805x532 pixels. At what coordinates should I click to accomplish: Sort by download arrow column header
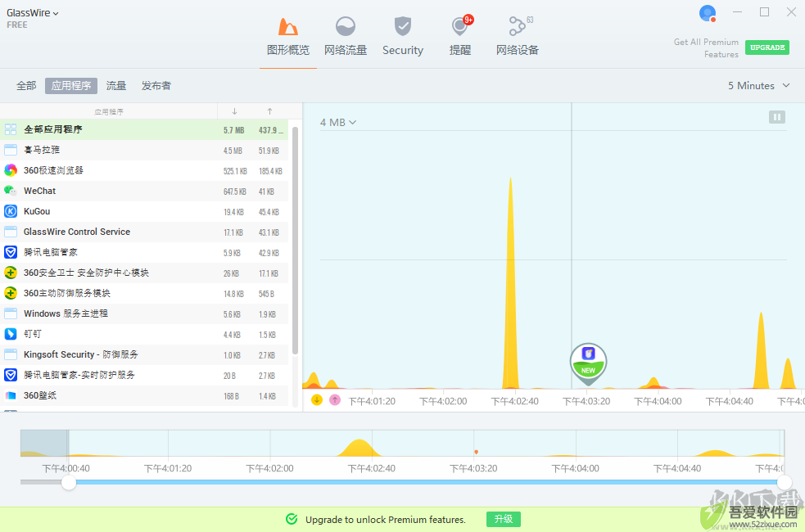click(234, 111)
